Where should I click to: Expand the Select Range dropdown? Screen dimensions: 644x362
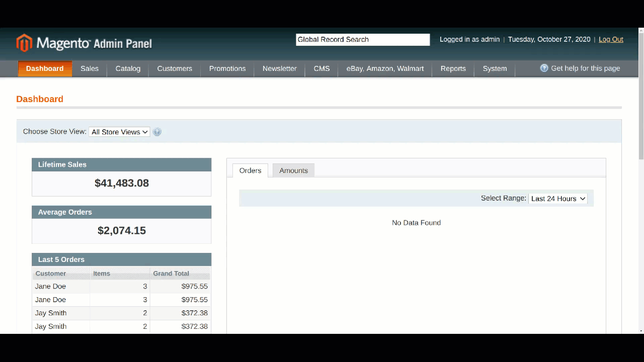558,199
